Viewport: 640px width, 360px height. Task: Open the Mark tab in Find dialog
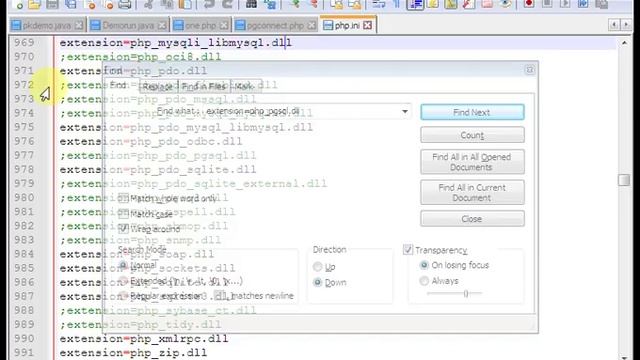(244, 87)
